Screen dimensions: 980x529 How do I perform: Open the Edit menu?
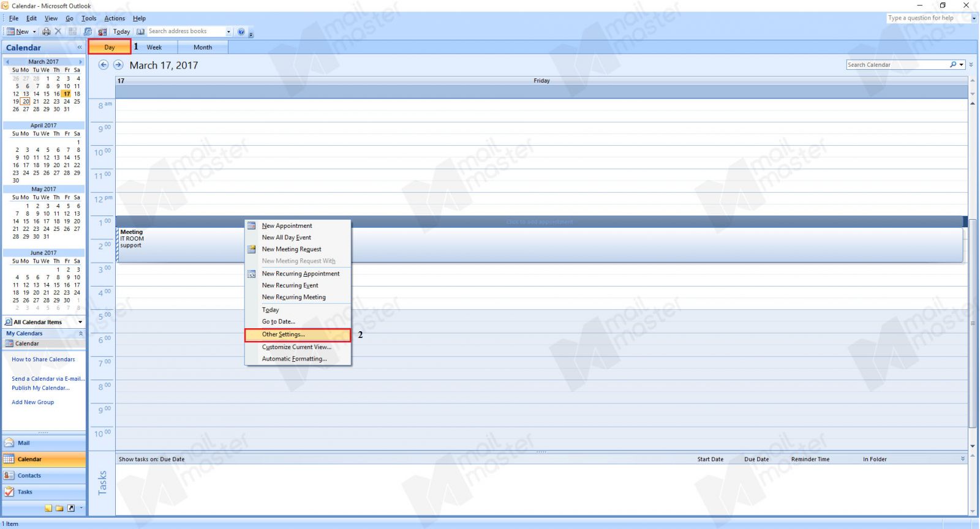coord(31,18)
